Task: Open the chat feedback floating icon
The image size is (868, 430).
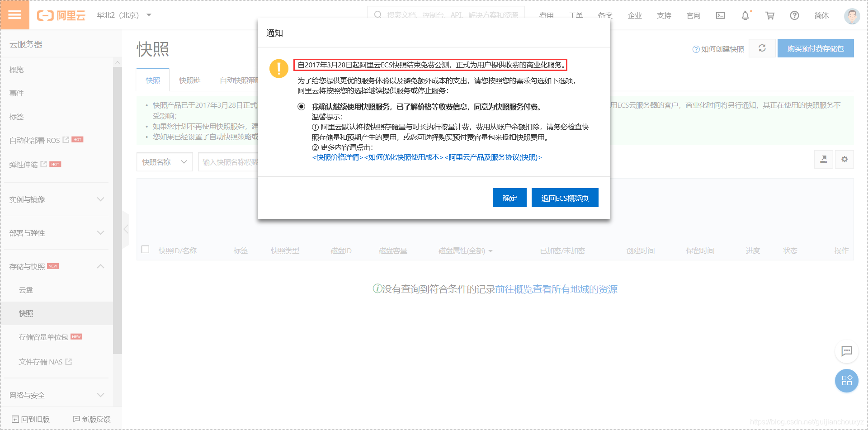Action: (847, 351)
